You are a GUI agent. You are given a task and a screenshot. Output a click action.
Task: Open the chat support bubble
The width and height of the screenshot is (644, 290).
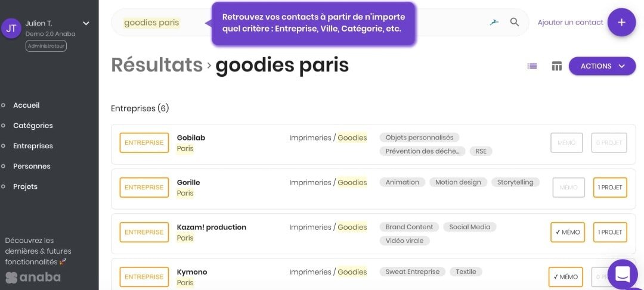[623, 274]
